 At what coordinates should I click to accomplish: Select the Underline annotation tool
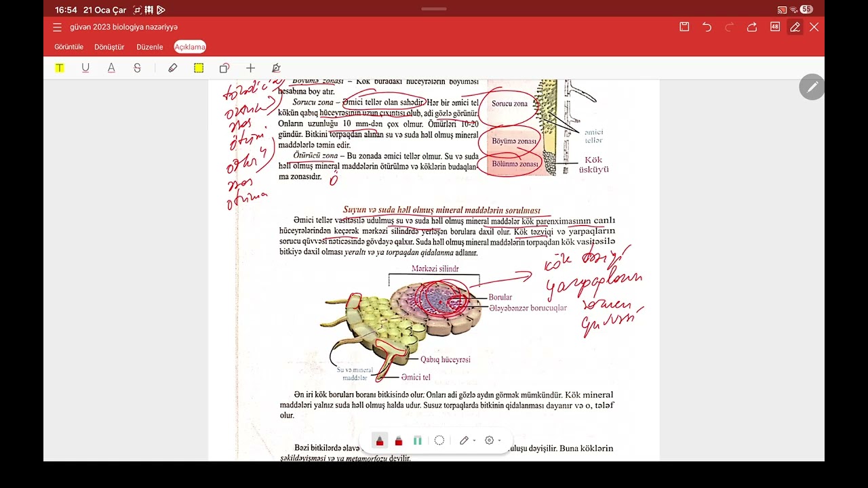tap(85, 68)
